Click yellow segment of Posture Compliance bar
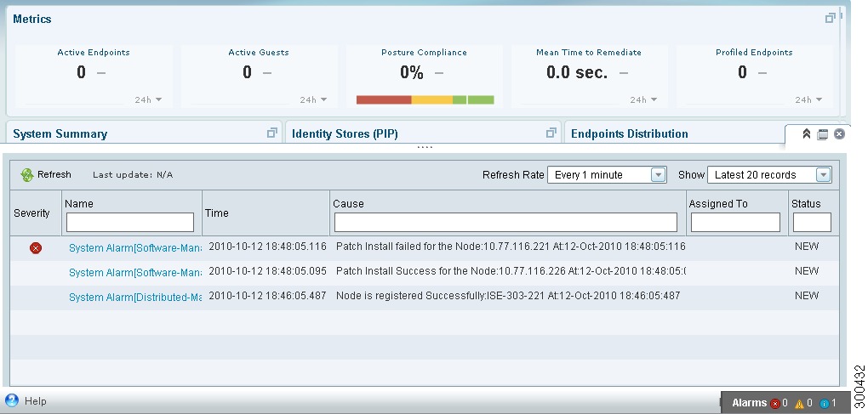The height and width of the screenshot is (414, 868). tap(431, 100)
